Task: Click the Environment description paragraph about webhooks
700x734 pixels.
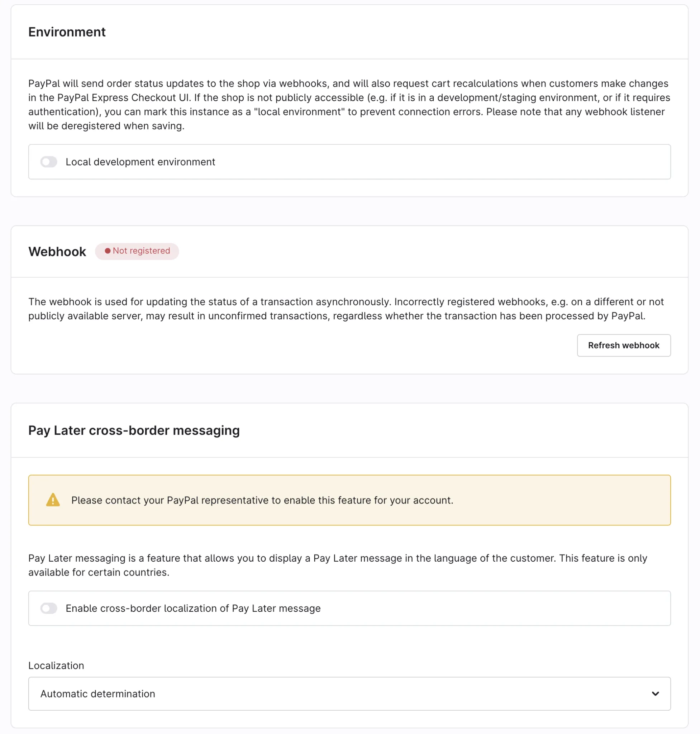Action: (x=349, y=105)
